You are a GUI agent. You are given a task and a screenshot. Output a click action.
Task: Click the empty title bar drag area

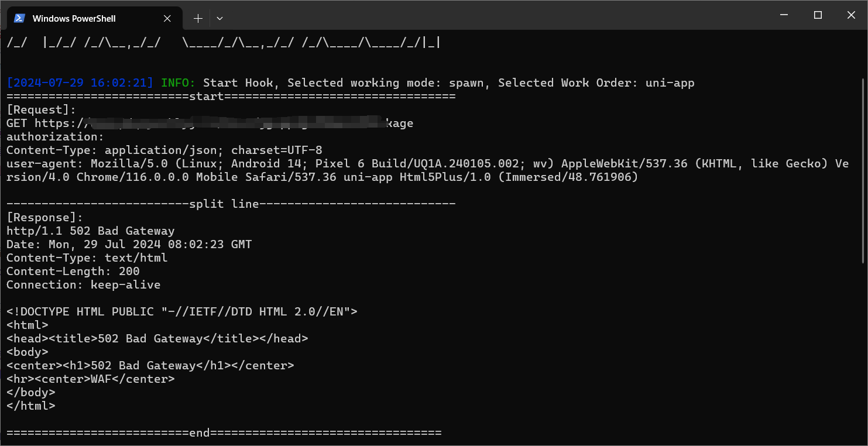[x=498, y=15]
